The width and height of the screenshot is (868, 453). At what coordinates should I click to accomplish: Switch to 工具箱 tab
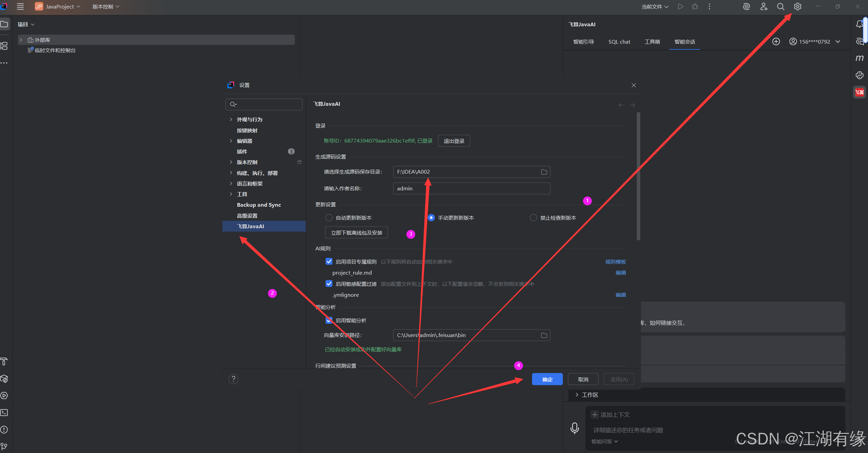(x=652, y=42)
